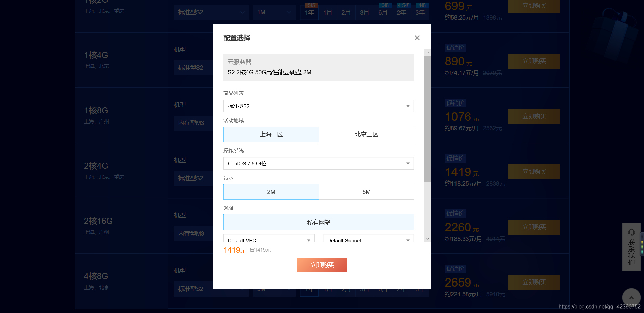The width and height of the screenshot is (644, 313).
Task: Open the 1M bandwidth dropdown in top row
Action: [274, 12]
